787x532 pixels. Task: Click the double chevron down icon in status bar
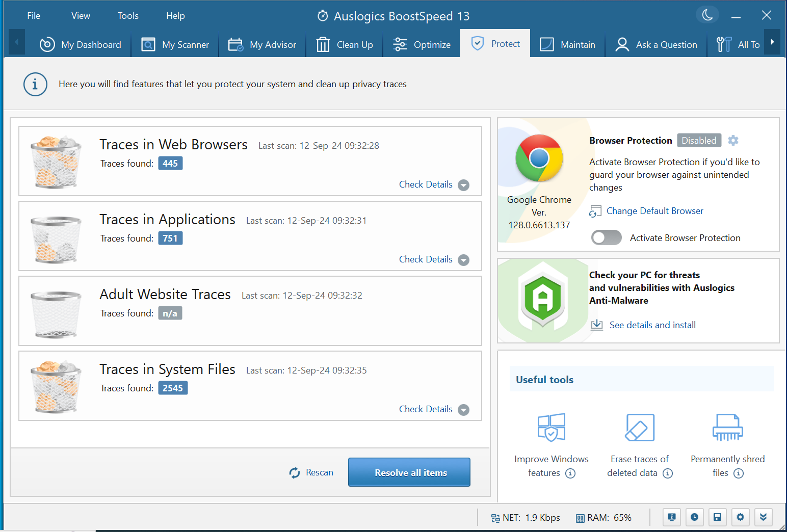pyautogui.click(x=763, y=517)
